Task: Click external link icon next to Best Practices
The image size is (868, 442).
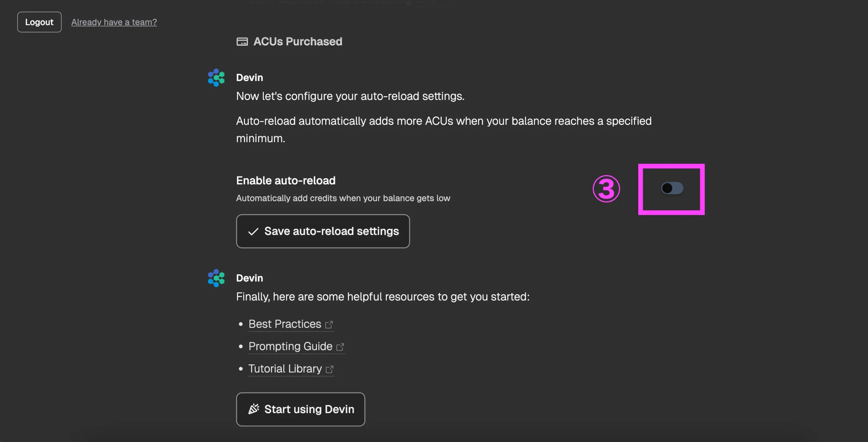Action: (x=329, y=324)
